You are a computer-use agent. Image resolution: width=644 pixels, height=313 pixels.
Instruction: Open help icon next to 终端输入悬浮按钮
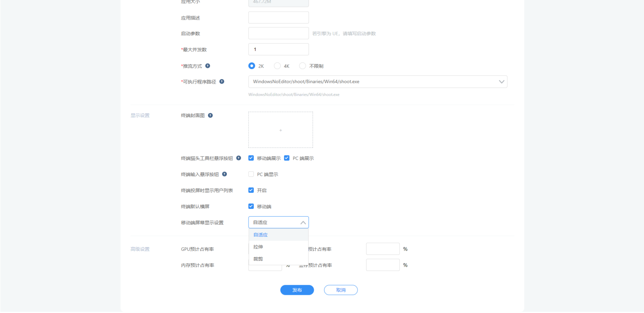(224, 174)
